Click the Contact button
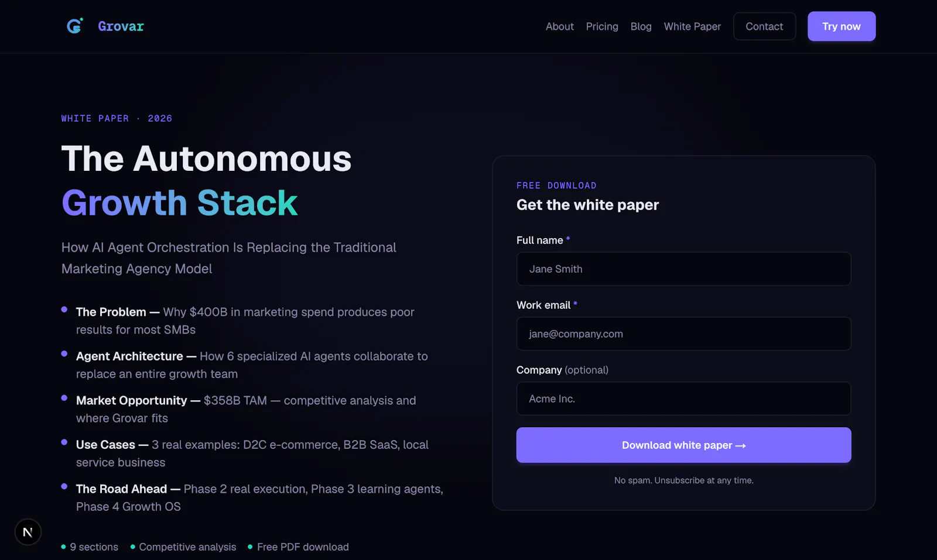This screenshot has height=560, width=937. pyautogui.click(x=764, y=26)
